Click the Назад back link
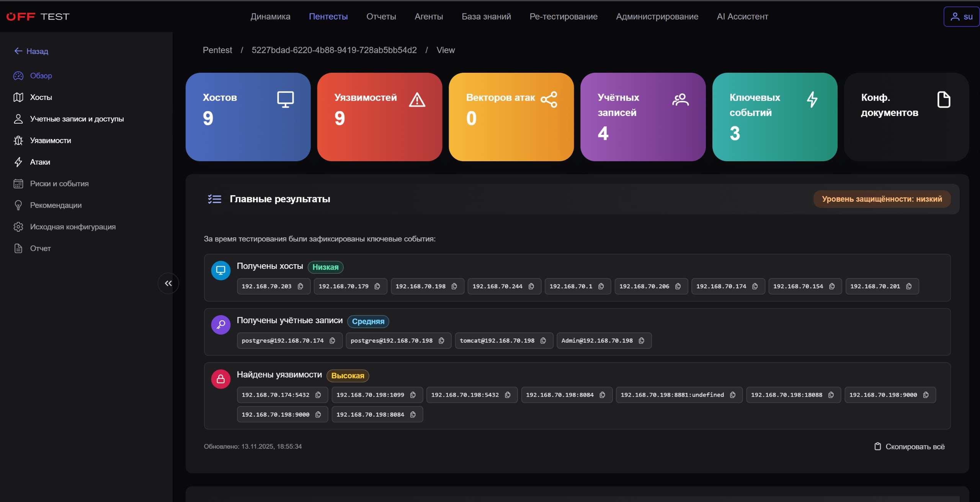Image resolution: width=980 pixels, height=502 pixels. click(31, 51)
